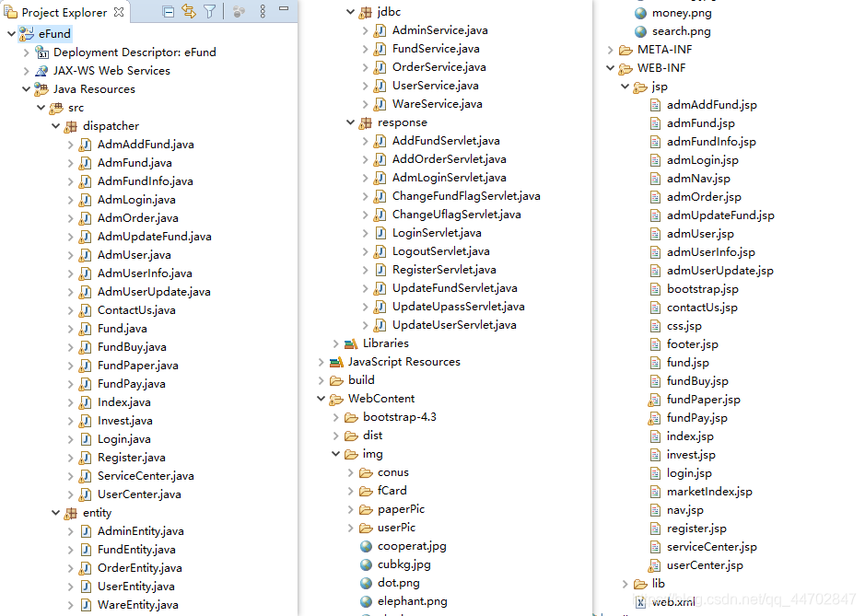Click the entity package icon
Viewport: 865px width, 616px height.
pos(71,514)
